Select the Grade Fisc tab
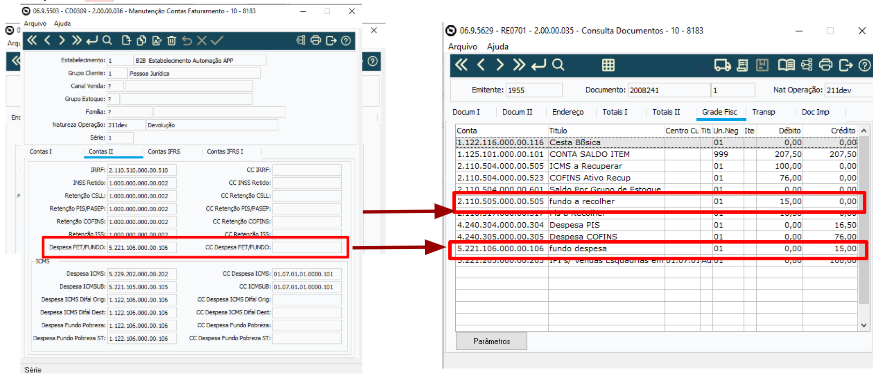Viewport: 873px width, 375px height. click(719, 112)
